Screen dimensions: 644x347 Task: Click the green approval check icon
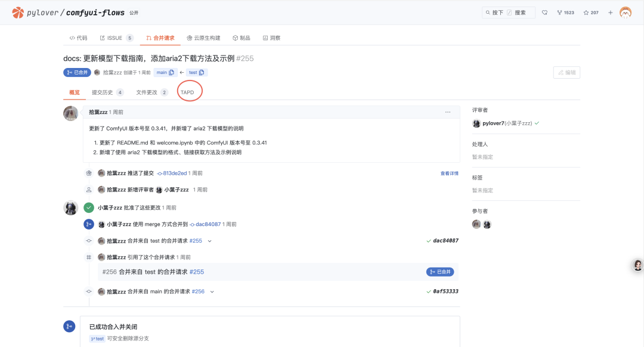[89, 208]
